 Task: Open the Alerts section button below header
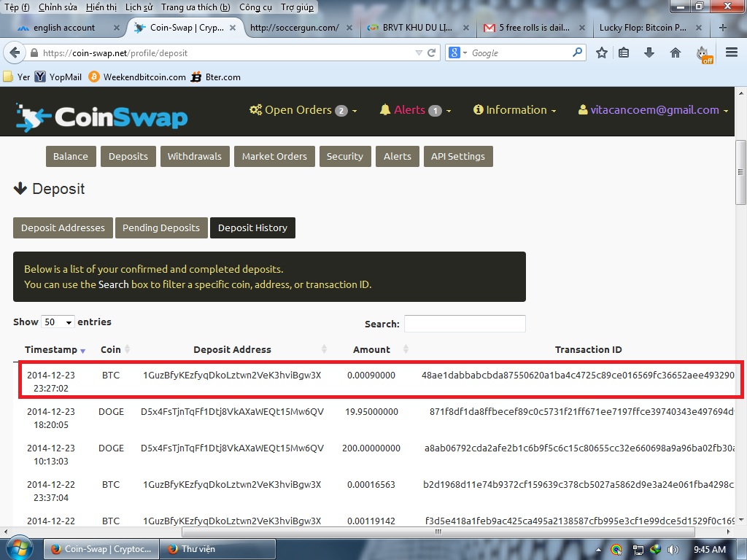pyautogui.click(x=398, y=156)
